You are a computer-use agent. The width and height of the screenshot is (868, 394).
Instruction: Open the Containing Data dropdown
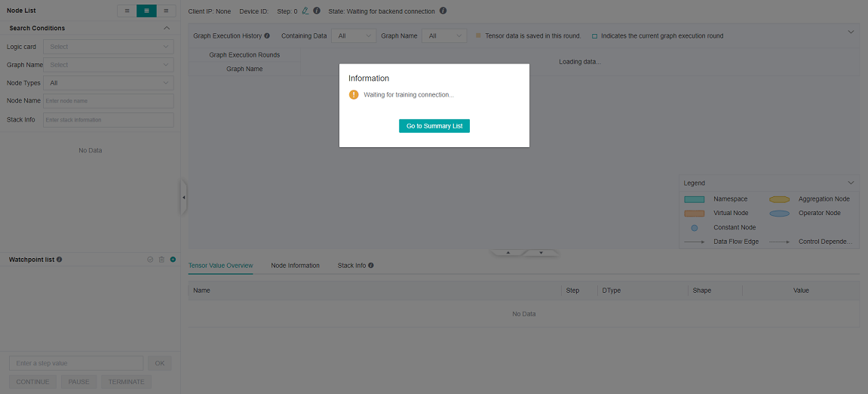pyautogui.click(x=353, y=35)
